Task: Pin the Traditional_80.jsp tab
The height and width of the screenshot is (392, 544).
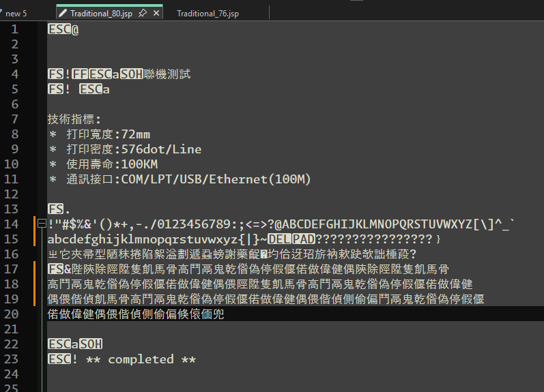Action: pos(143,13)
